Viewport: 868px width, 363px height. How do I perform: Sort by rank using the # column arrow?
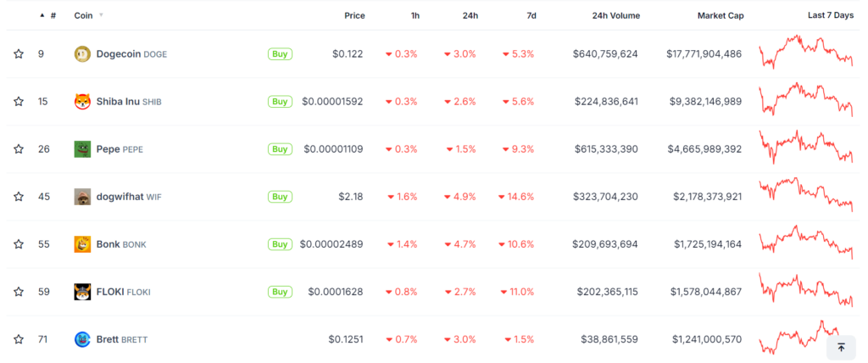[x=42, y=15]
